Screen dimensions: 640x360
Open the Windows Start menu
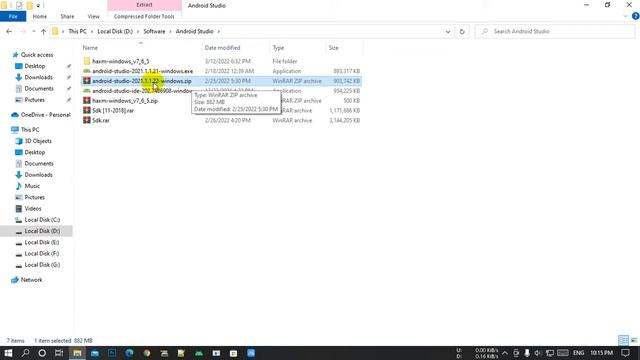click(8, 353)
